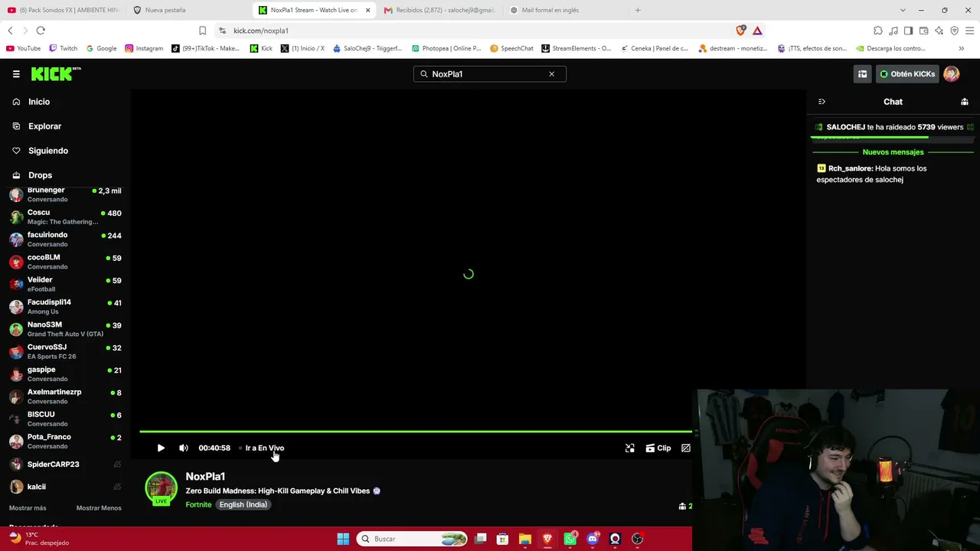Open the user profile avatar menu
Screen dimensions: 980x551
(952, 74)
